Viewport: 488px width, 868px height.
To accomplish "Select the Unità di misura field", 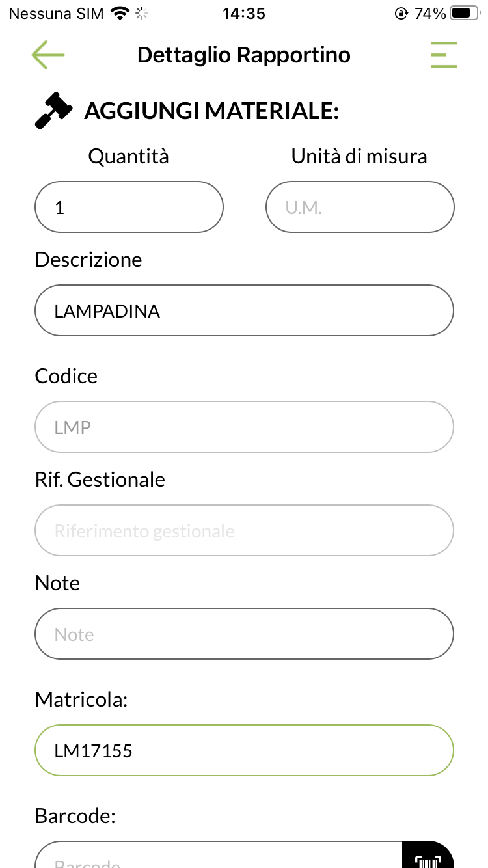I will (360, 207).
